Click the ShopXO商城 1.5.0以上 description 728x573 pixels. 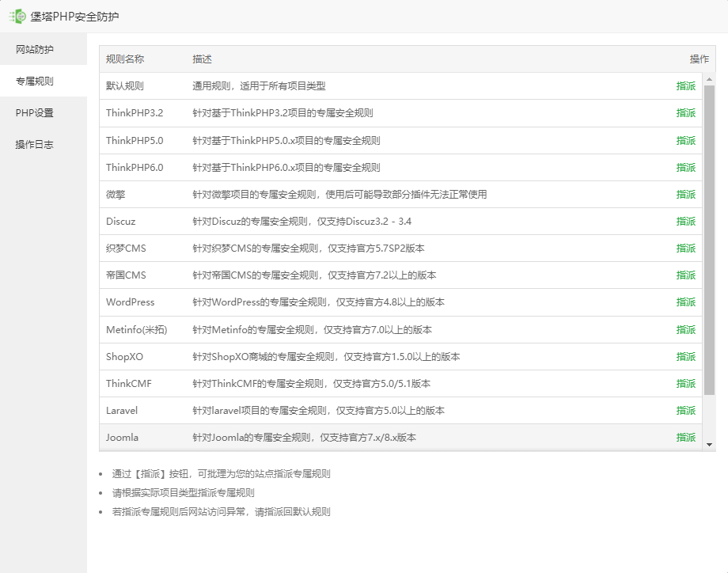pyautogui.click(x=326, y=356)
